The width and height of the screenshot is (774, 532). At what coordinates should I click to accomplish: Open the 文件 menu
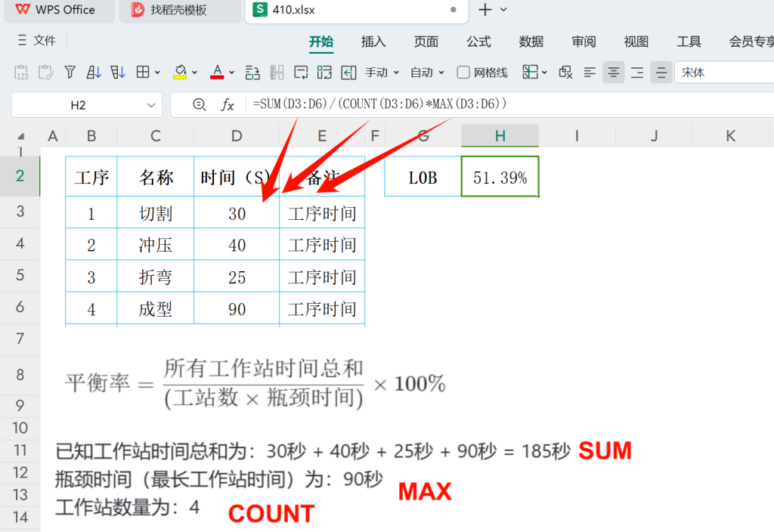click(36, 41)
